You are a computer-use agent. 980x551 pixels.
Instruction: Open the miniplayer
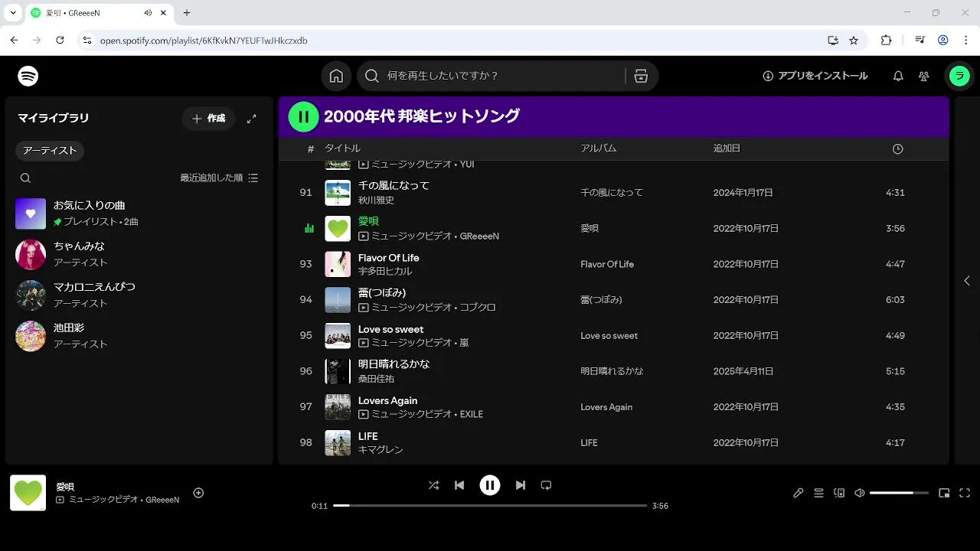tap(944, 493)
